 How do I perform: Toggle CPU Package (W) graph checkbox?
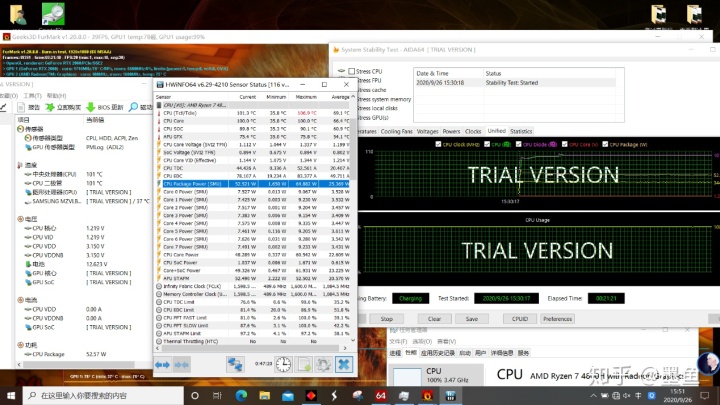[605, 144]
